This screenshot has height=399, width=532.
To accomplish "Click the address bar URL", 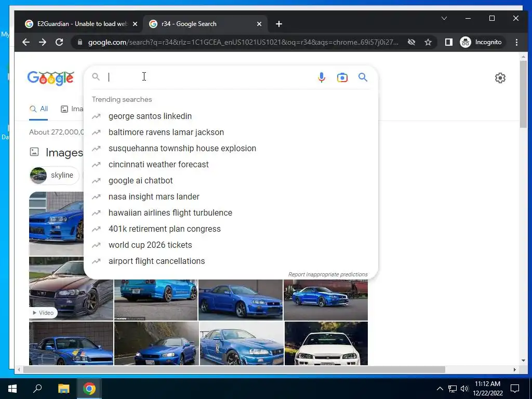I will [x=243, y=42].
